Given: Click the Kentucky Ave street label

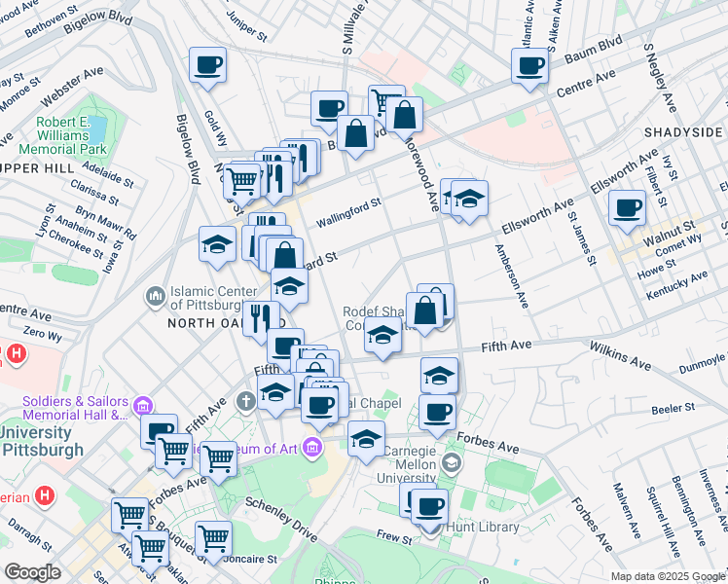Looking at the screenshot, I should (677, 285).
